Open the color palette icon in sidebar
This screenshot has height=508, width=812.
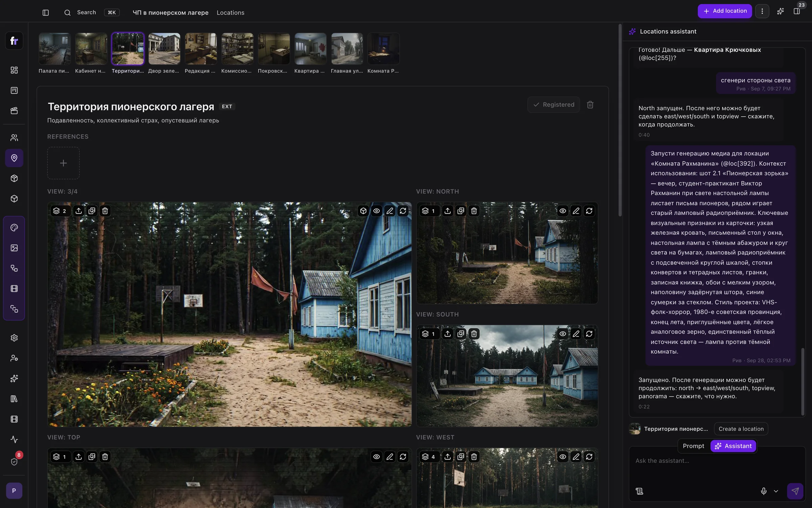coord(14,228)
